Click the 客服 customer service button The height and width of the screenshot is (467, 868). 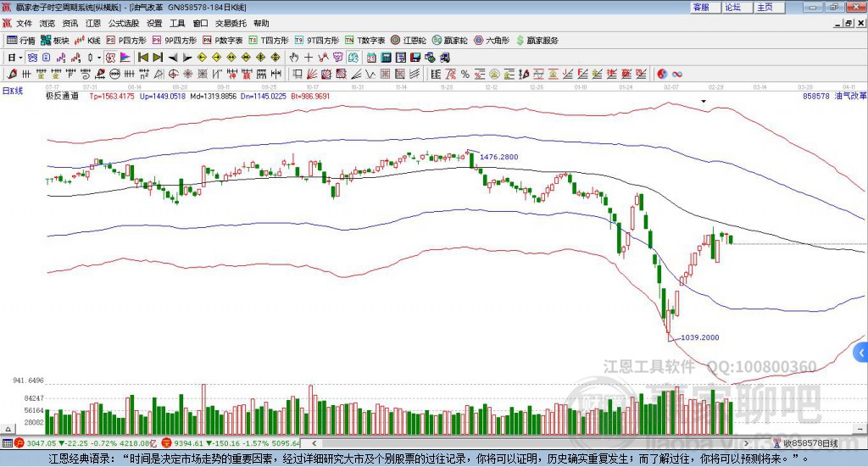(x=704, y=7)
